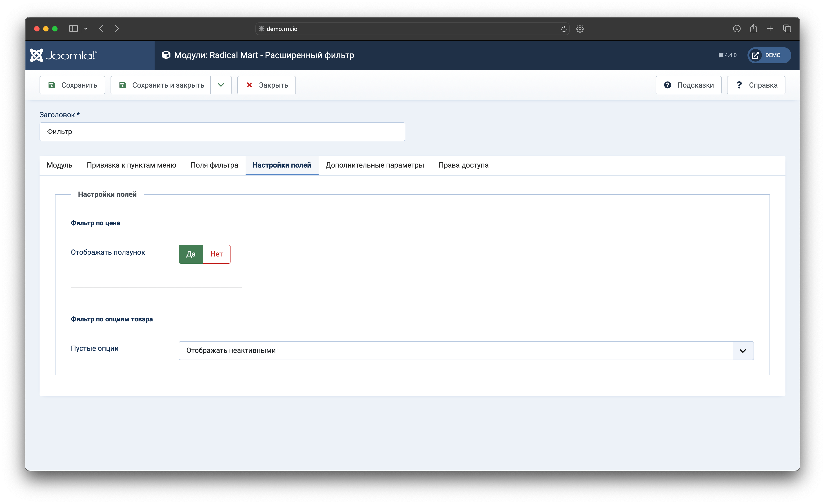Open browser settings gear icon
The height and width of the screenshot is (504, 825).
(x=580, y=29)
